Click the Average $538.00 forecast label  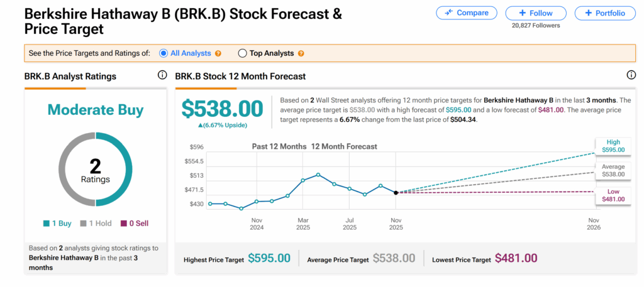pos(613,170)
